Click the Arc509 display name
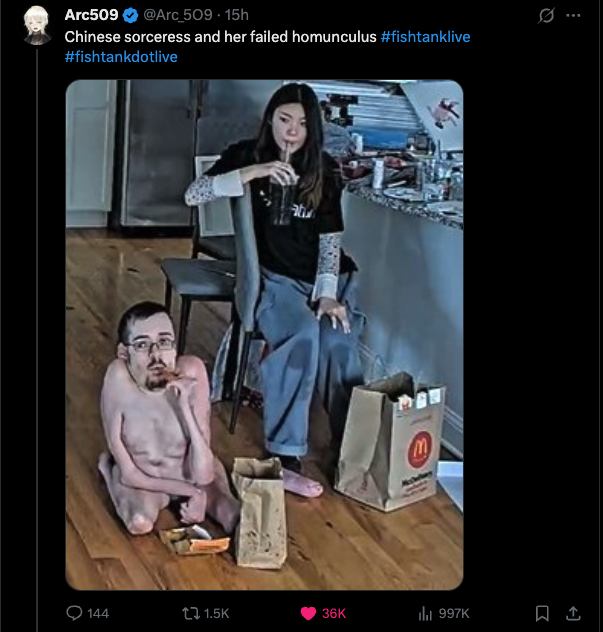 [x=91, y=15]
